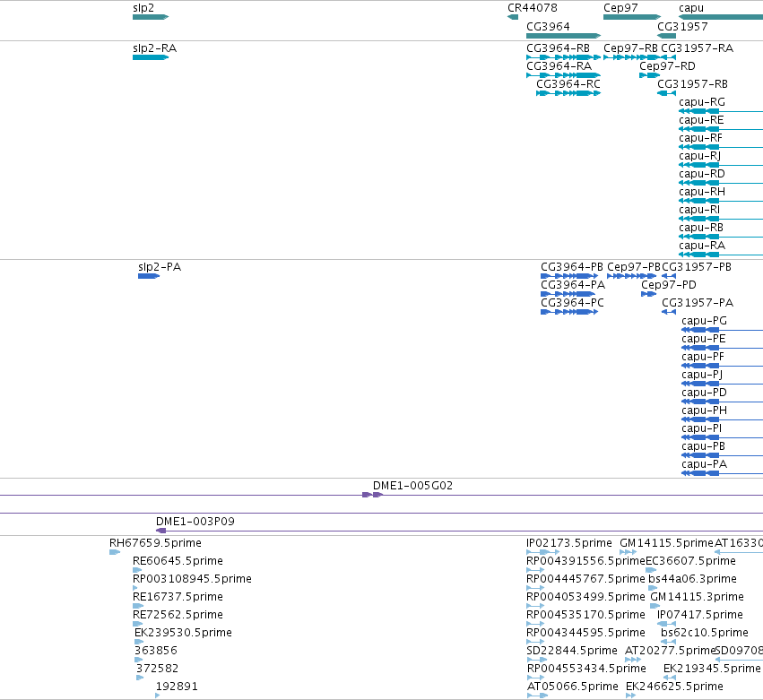The image size is (763, 700).
Task: Open transcript label CG3964-RC
Action: [568, 84]
